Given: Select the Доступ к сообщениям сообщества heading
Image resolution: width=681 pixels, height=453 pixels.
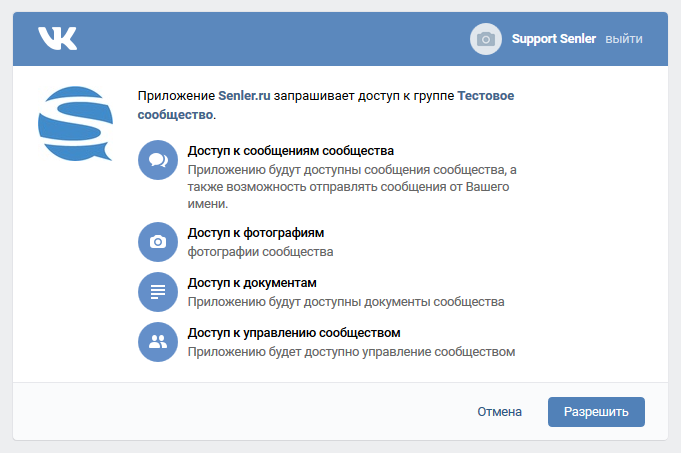Looking at the screenshot, I should pyautogui.click(x=284, y=151).
